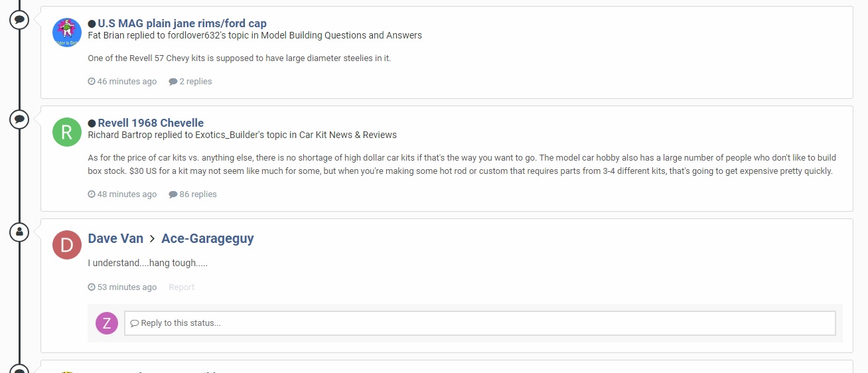The height and width of the screenshot is (373, 868).
Task: Click the comment bubble timeline icon beside U.S MAG post
Action: tap(19, 19)
